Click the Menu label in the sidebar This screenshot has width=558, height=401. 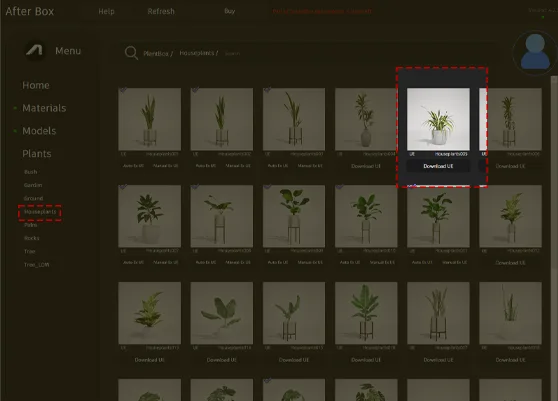68,51
